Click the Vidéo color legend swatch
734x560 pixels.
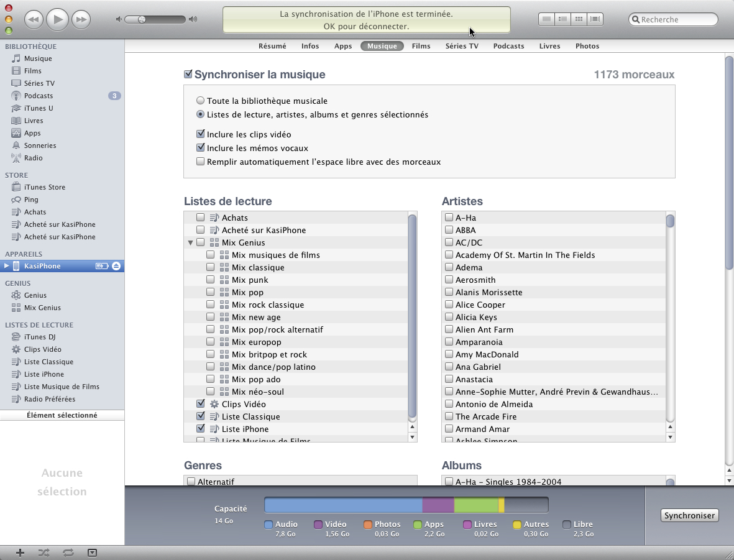click(318, 525)
